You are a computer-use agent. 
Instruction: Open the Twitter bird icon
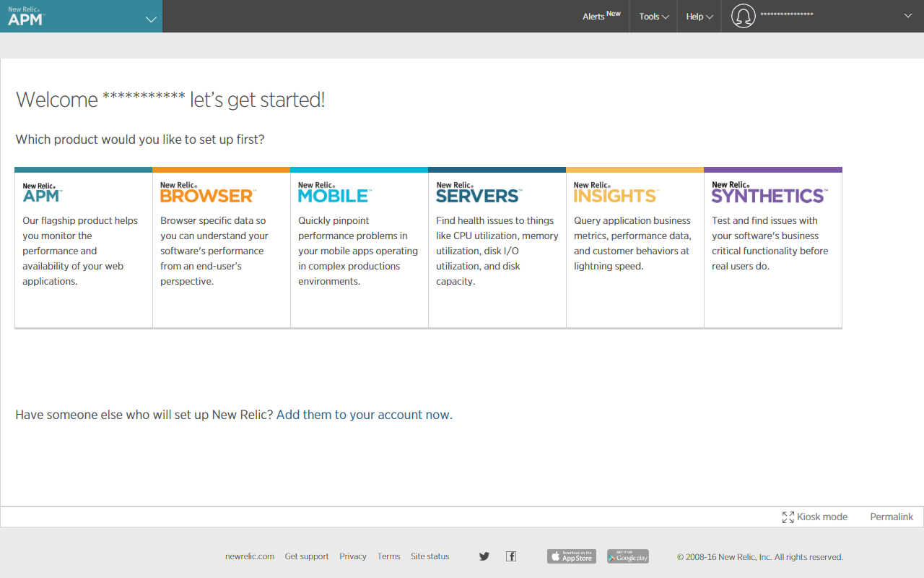[484, 556]
